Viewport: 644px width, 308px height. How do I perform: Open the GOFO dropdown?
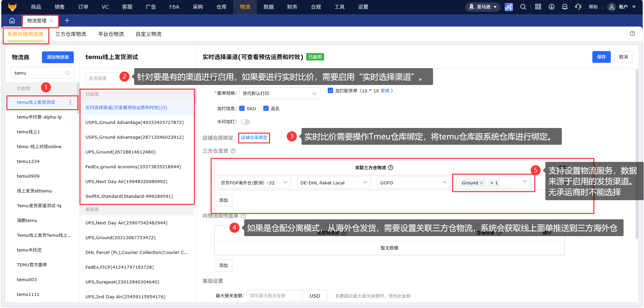414,183
